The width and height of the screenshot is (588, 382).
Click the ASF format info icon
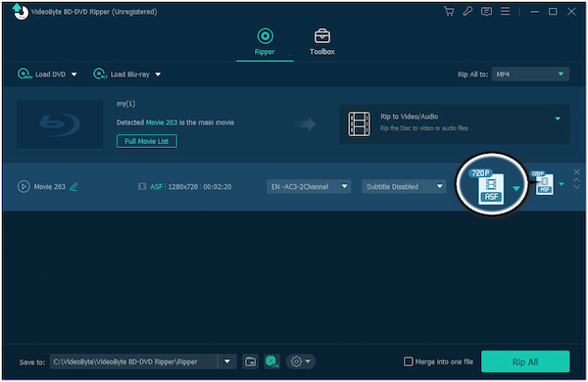[x=142, y=186]
